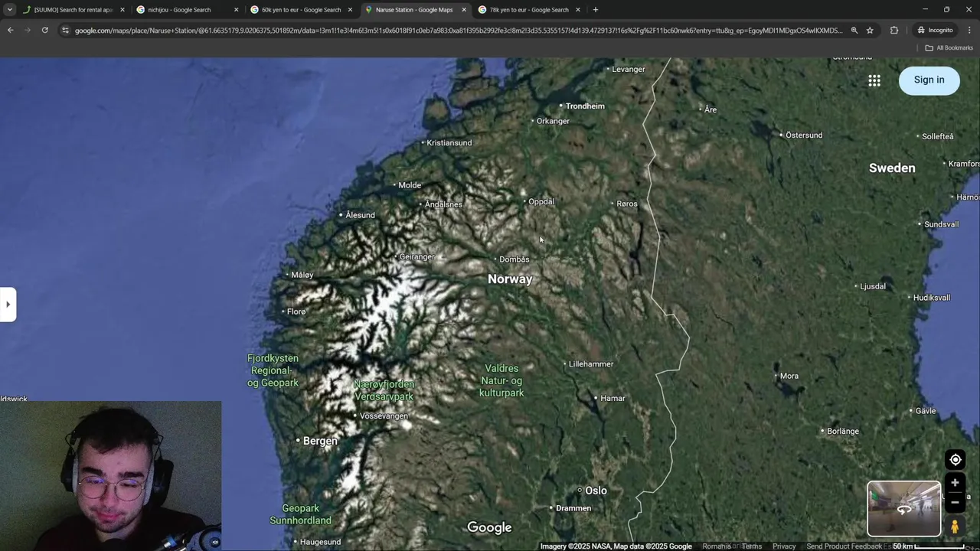This screenshot has height=551, width=980.
Task: Reload the current page
Action: 45,31
